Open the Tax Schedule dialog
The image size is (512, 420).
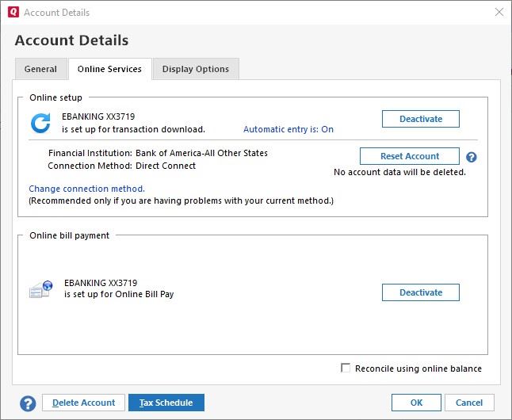(166, 403)
